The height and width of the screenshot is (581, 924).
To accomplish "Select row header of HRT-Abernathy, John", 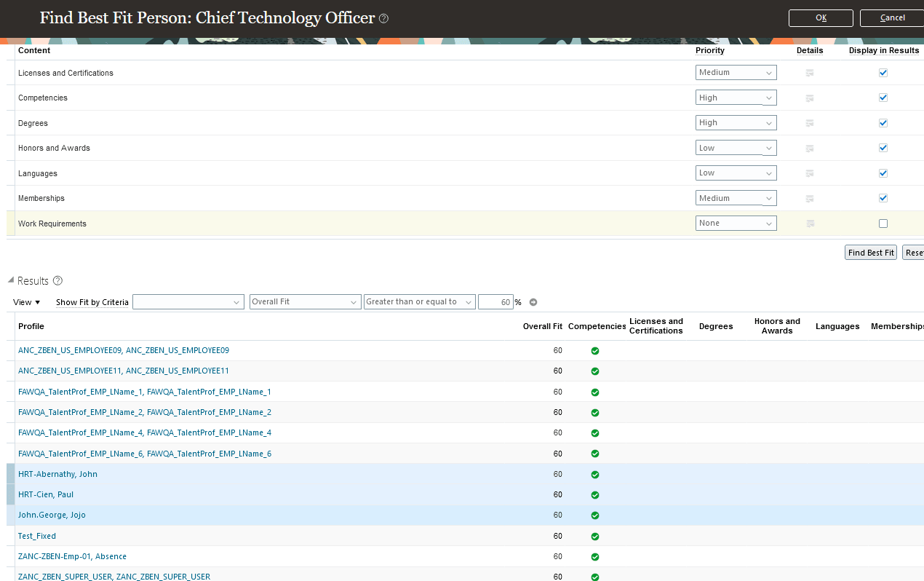I will point(10,475).
